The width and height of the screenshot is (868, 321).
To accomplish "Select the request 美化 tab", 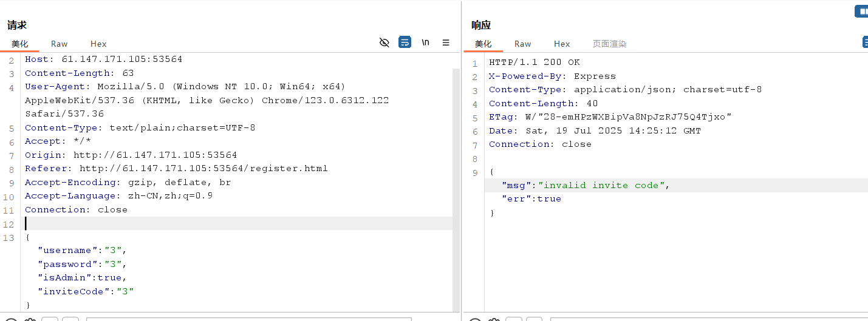I will coord(20,44).
